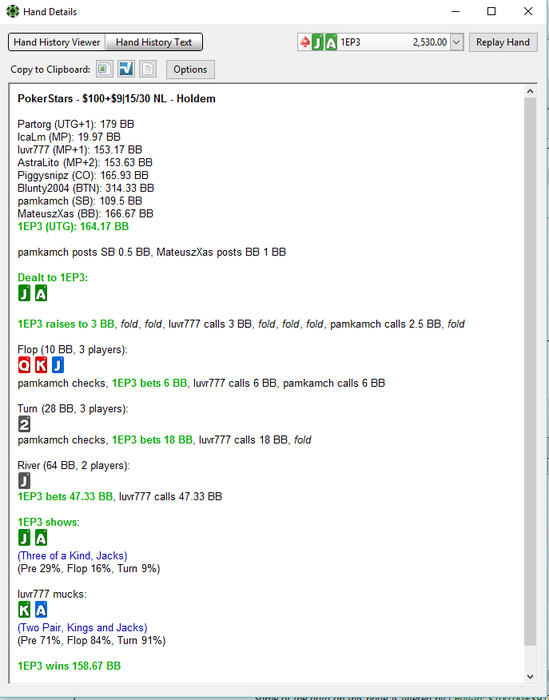This screenshot has height=700, width=549.
Task: Click the PokerStars $100+$9 header line
Action: click(116, 99)
